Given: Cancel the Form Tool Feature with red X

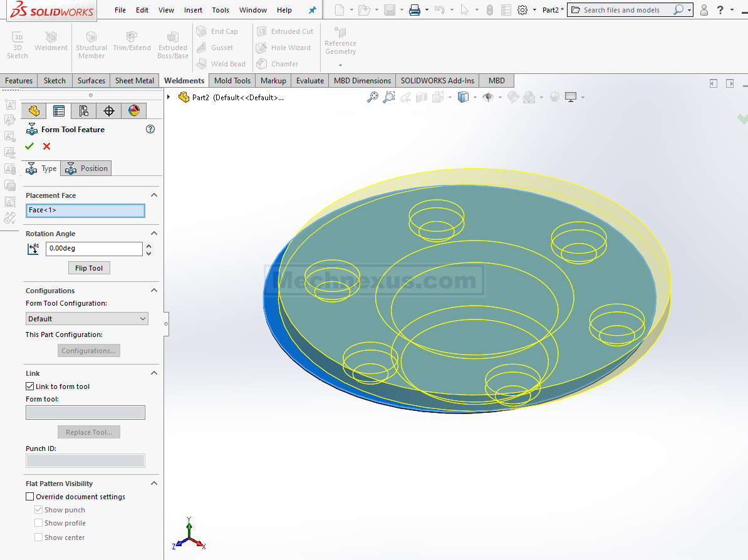Looking at the screenshot, I should [x=46, y=147].
